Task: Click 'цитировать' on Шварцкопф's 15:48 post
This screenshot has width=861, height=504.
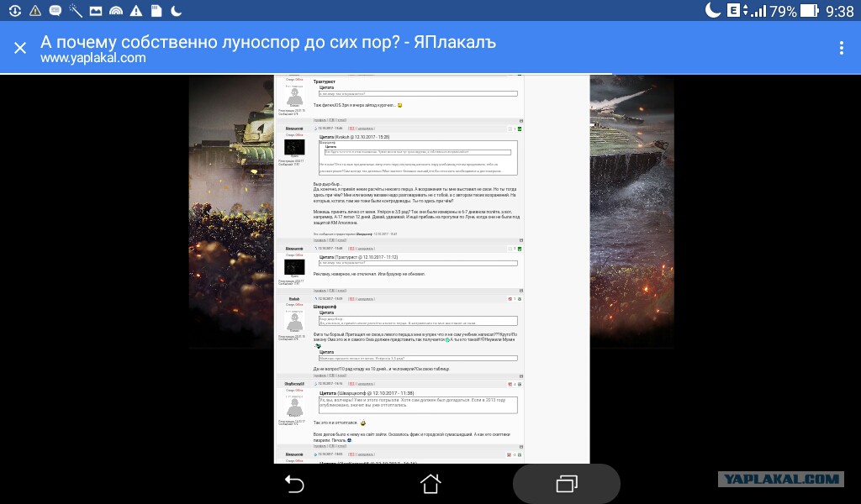Action: point(366,249)
